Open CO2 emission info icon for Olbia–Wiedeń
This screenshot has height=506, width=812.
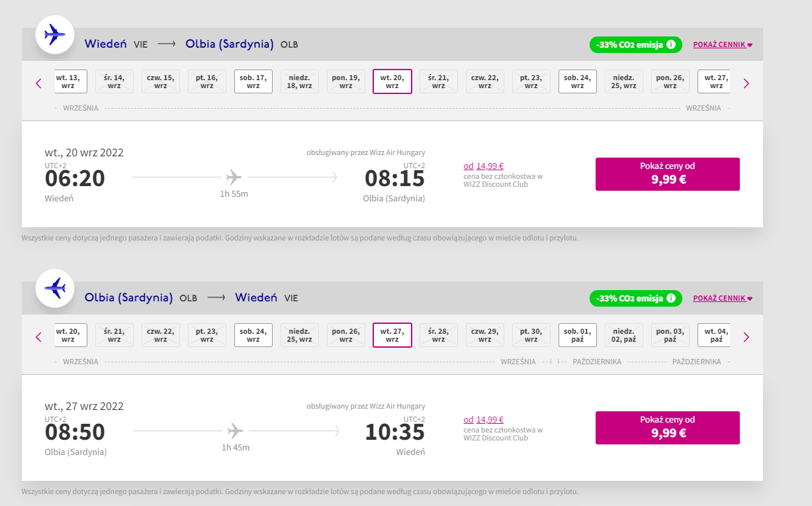coord(671,298)
